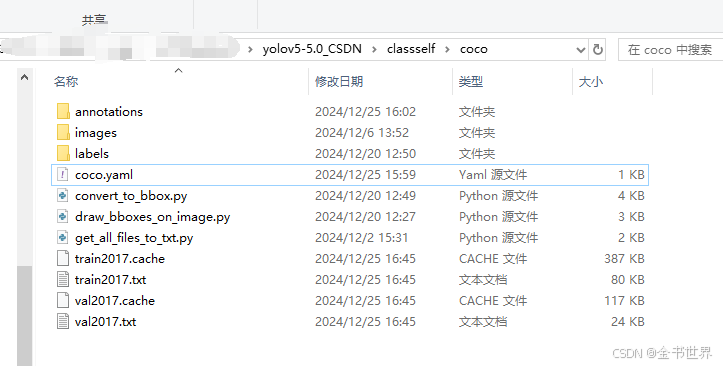
Task: Click the 在 coco 中搜索 search box
Action: [x=670, y=49]
